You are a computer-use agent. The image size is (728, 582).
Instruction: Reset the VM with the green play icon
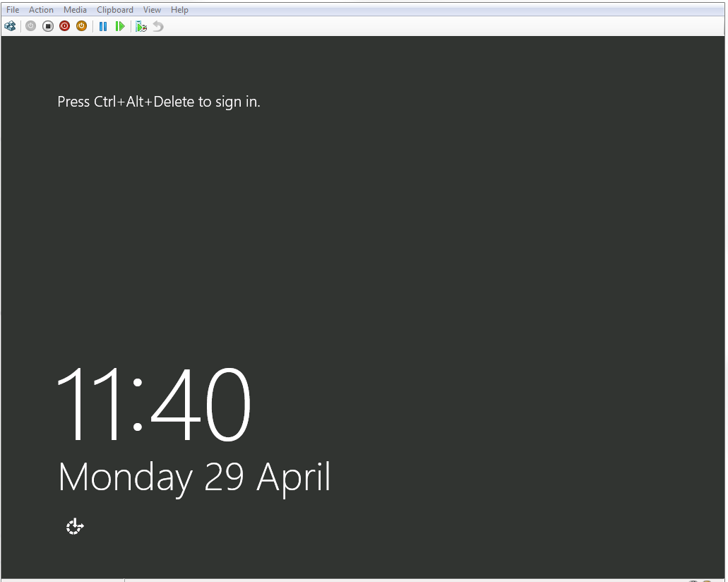pyautogui.click(x=120, y=26)
